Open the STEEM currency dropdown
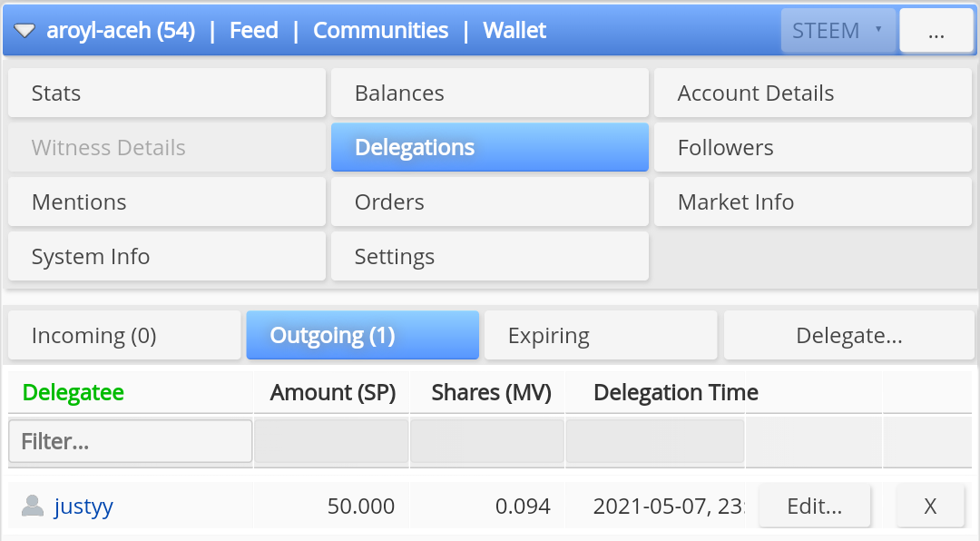The height and width of the screenshot is (541, 980). pyautogui.click(x=838, y=31)
